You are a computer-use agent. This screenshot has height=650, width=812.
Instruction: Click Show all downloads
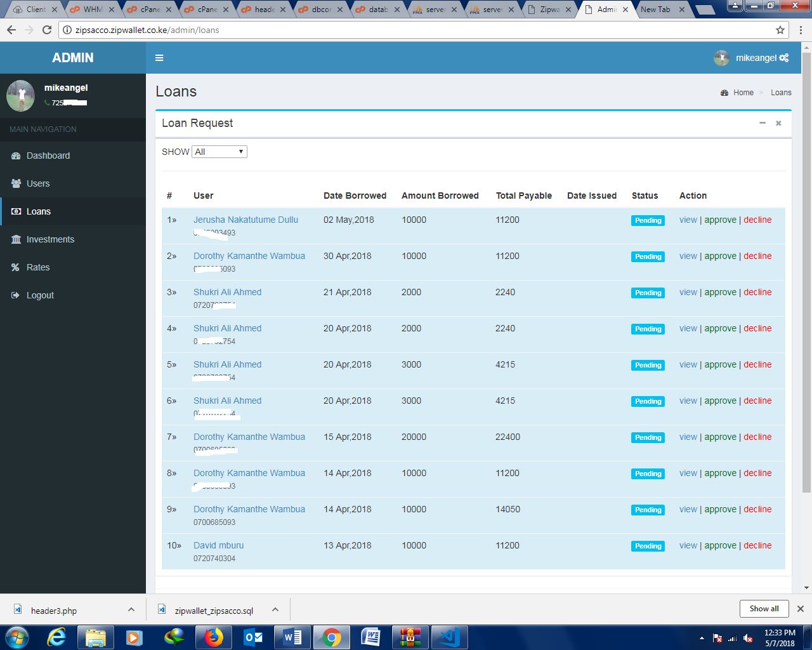[764, 609]
